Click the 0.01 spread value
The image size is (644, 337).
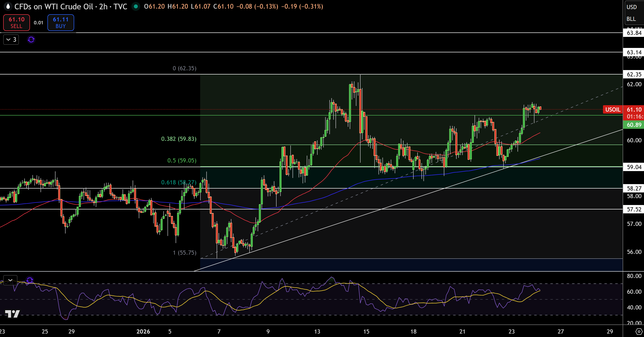click(x=39, y=23)
